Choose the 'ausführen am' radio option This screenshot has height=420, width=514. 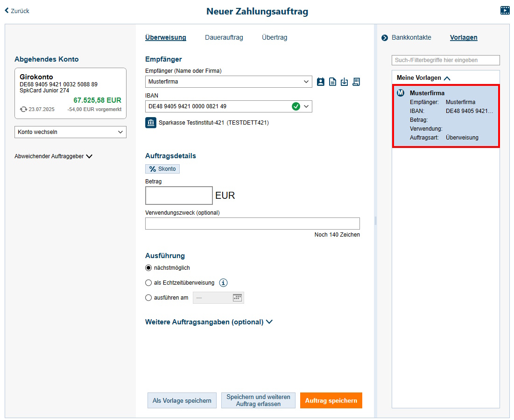(x=149, y=298)
